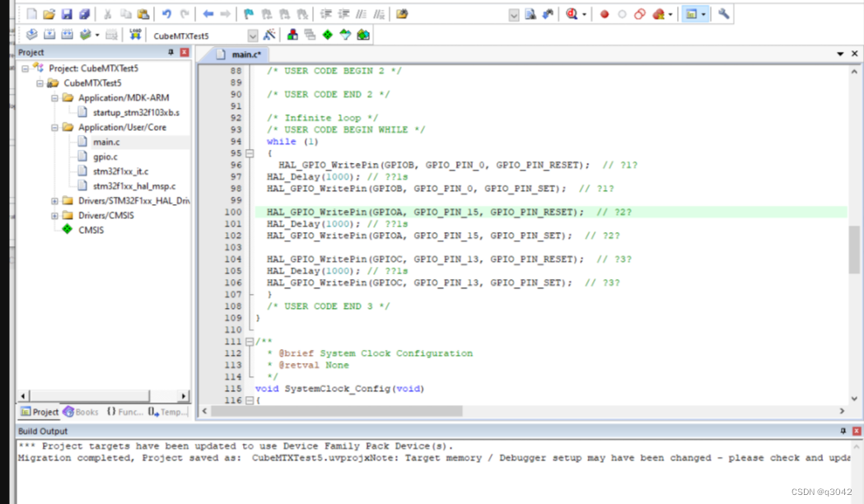This screenshot has width=864, height=504.
Task: Open Options for Target magic wand
Action: pyautogui.click(x=269, y=35)
